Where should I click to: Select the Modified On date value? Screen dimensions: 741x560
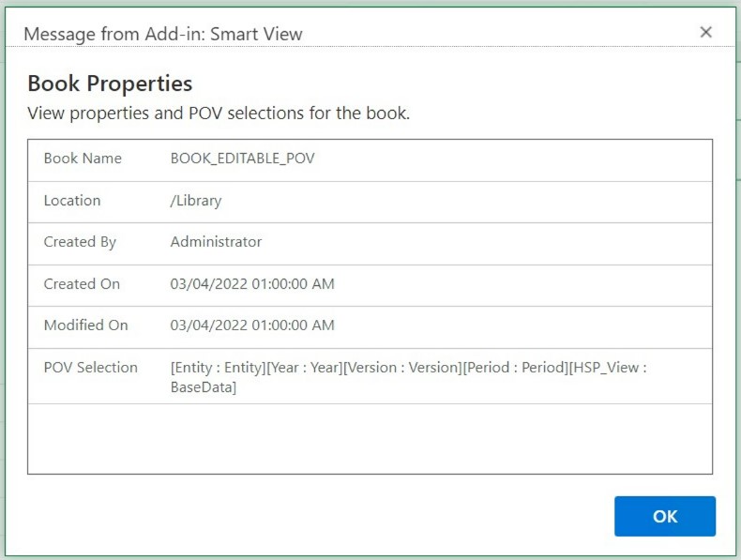(252, 325)
